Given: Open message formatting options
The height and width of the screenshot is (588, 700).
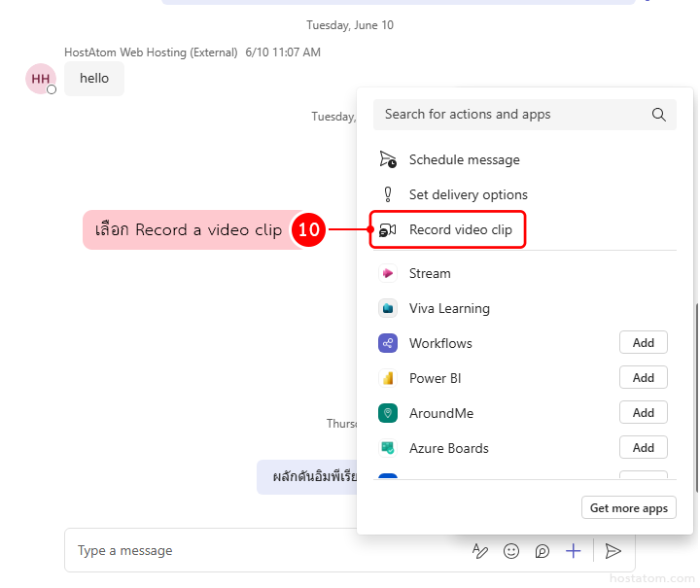Looking at the screenshot, I should coord(480,551).
